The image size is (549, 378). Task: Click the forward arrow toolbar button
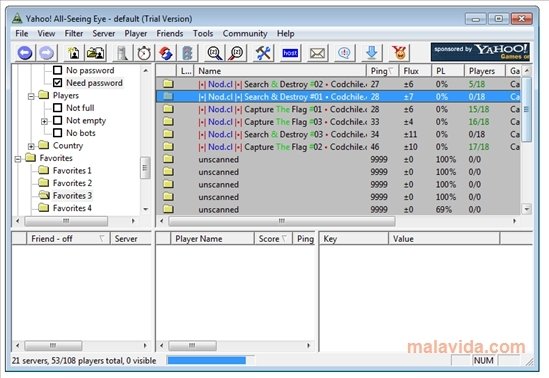(x=47, y=53)
